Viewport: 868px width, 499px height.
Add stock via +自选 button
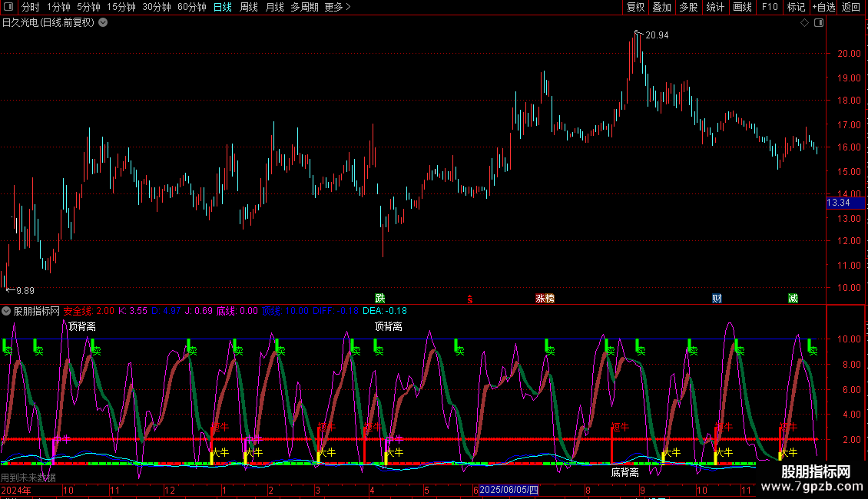(822, 7)
